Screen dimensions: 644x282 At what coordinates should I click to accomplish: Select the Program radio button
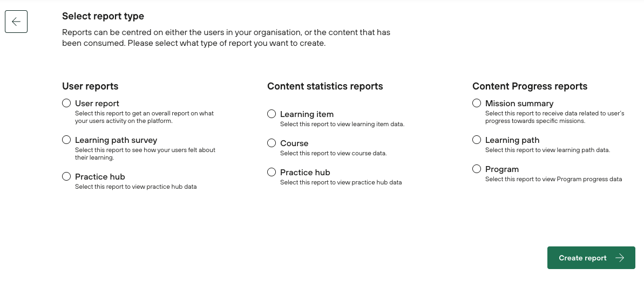477,169
